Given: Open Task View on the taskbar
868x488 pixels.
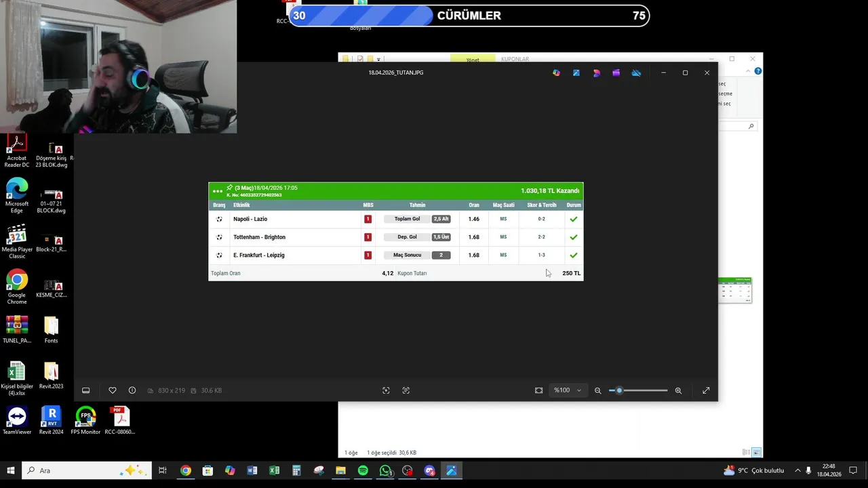Looking at the screenshot, I should tap(163, 470).
